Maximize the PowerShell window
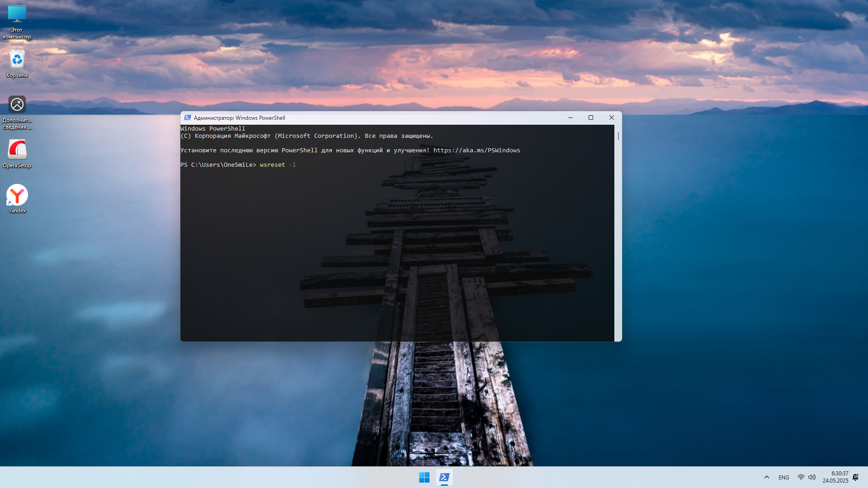 (x=590, y=117)
